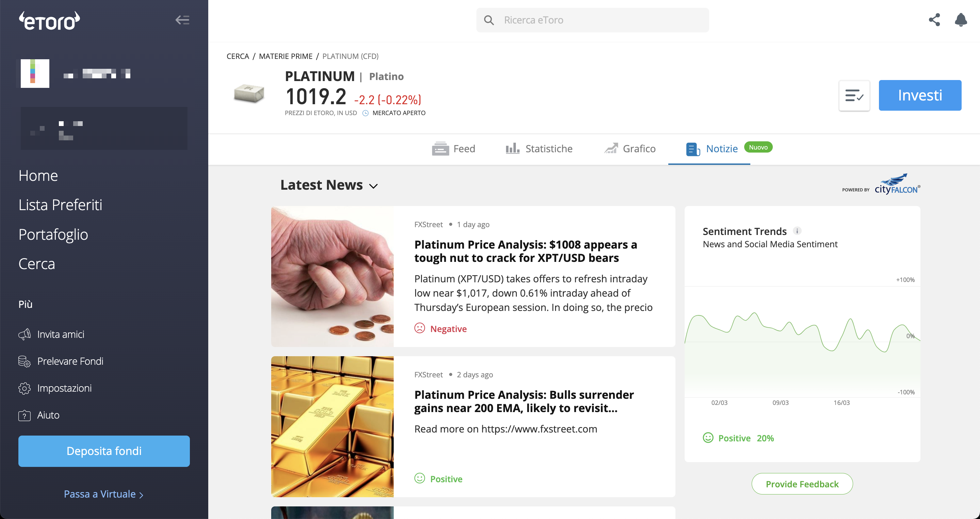
Task: Switch to the Statistiche tab
Action: point(539,148)
